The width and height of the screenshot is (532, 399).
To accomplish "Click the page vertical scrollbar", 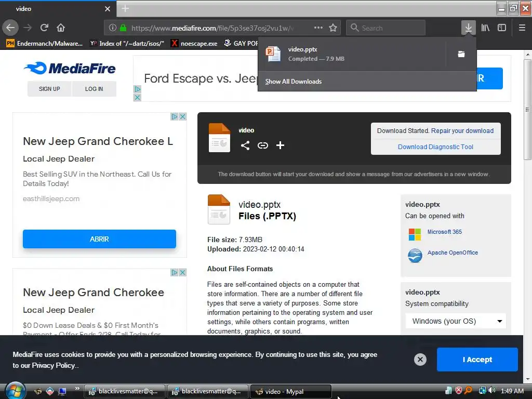I will pyautogui.click(x=527, y=110).
